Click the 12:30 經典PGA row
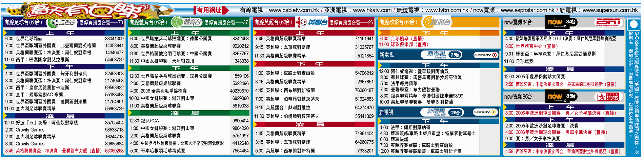 point(189,121)
